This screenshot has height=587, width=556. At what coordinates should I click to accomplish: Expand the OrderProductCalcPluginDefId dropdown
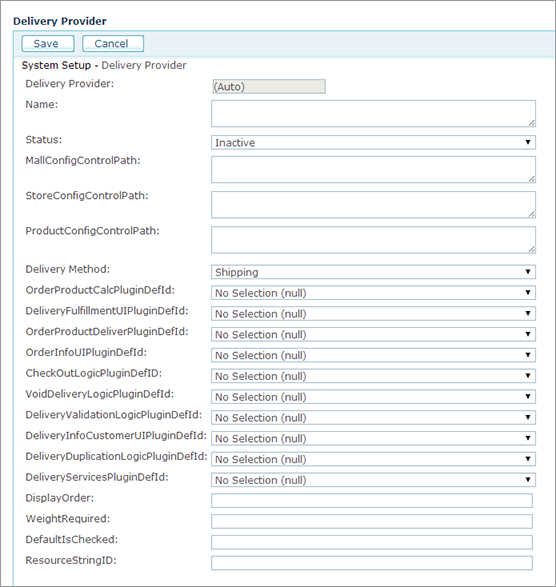(x=373, y=293)
